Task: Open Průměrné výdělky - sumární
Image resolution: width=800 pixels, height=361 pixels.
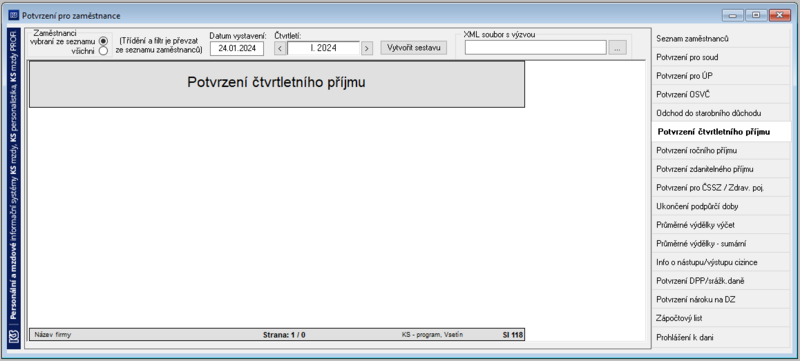Action: coord(720,244)
